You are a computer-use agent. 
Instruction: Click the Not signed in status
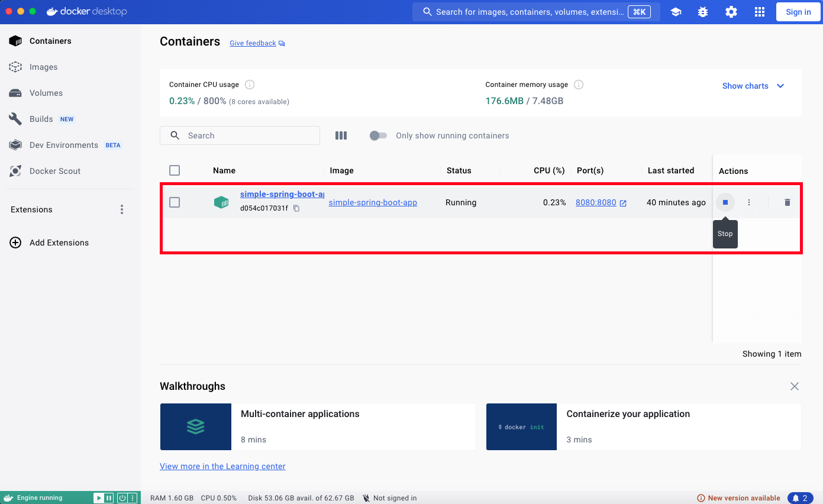click(389, 498)
